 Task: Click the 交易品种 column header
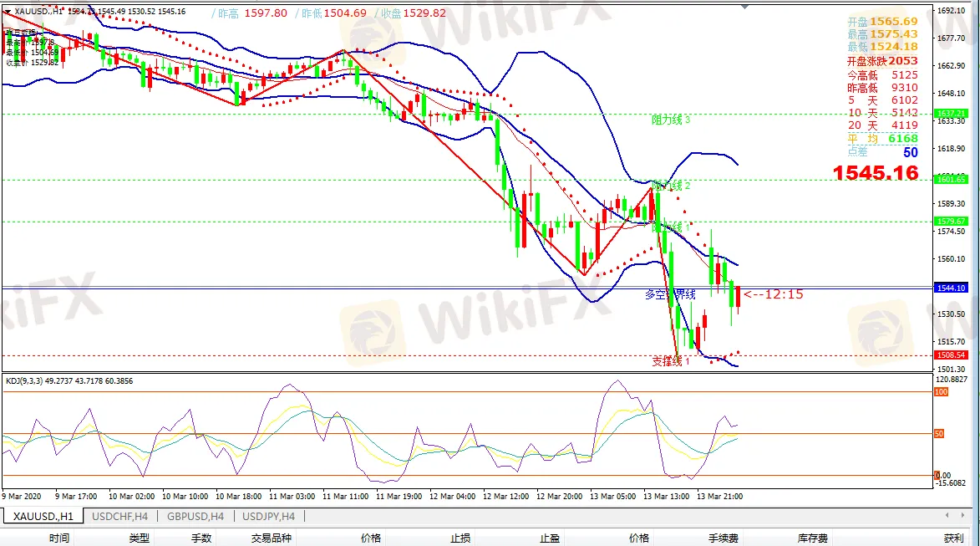[x=272, y=538]
